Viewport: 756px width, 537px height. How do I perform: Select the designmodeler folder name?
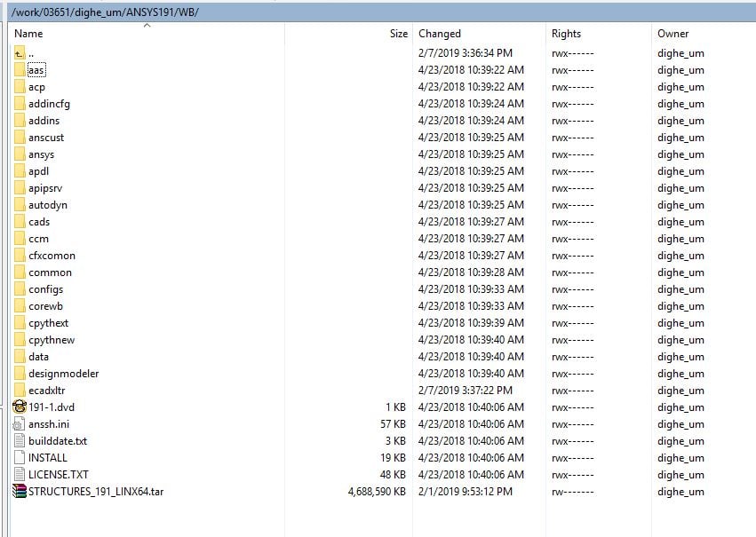pyautogui.click(x=64, y=374)
